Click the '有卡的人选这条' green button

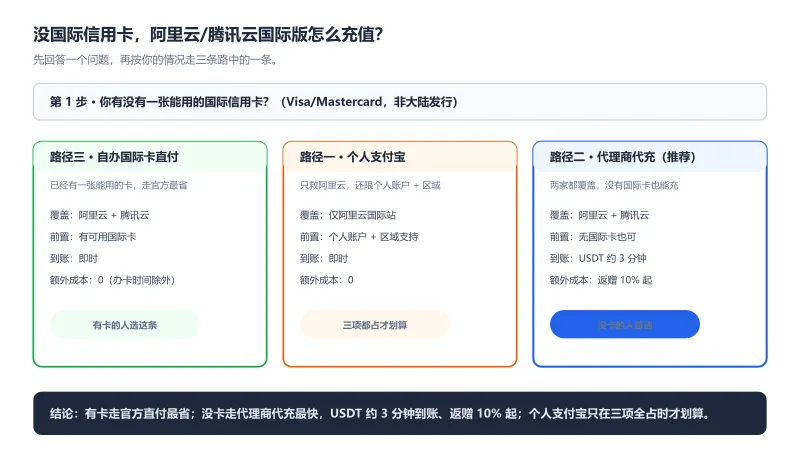pos(125,324)
